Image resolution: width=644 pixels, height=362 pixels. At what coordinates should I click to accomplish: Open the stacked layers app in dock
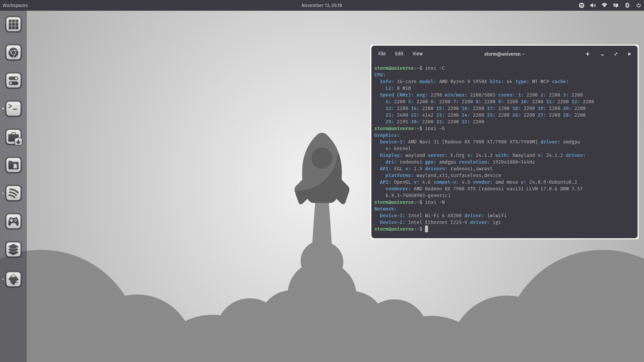pos(13,249)
